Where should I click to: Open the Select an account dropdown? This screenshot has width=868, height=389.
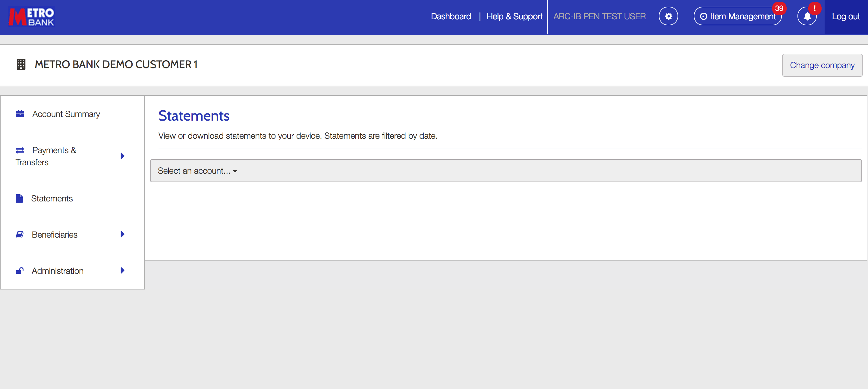tap(197, 171)
